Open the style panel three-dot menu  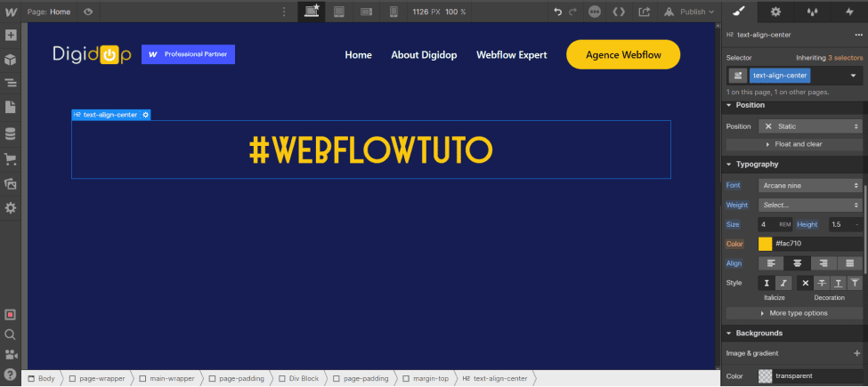click(x=858, y=35)
